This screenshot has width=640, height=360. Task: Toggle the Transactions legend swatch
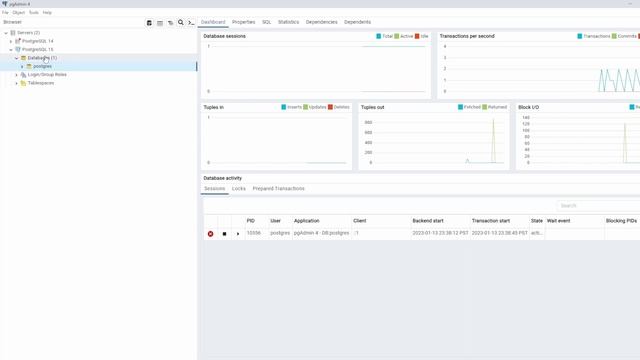tap(580, 36)
